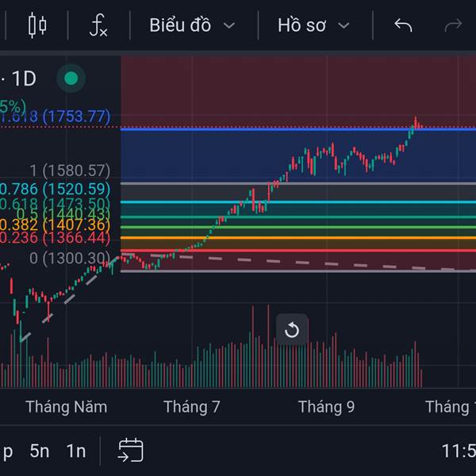Select the blue 1.618 Fibonacci level line
Screen dimensions: 476x476
pyautogui.click(x=298, y=129)
